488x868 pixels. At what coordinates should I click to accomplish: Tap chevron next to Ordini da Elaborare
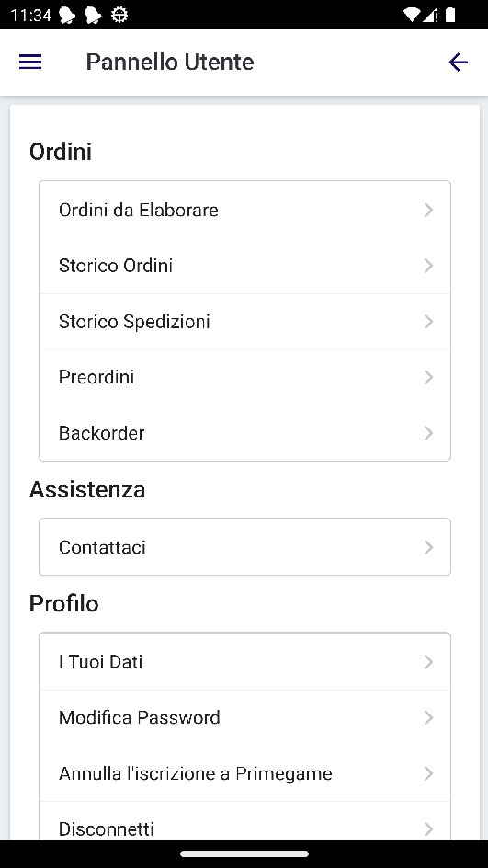[428, 210]
